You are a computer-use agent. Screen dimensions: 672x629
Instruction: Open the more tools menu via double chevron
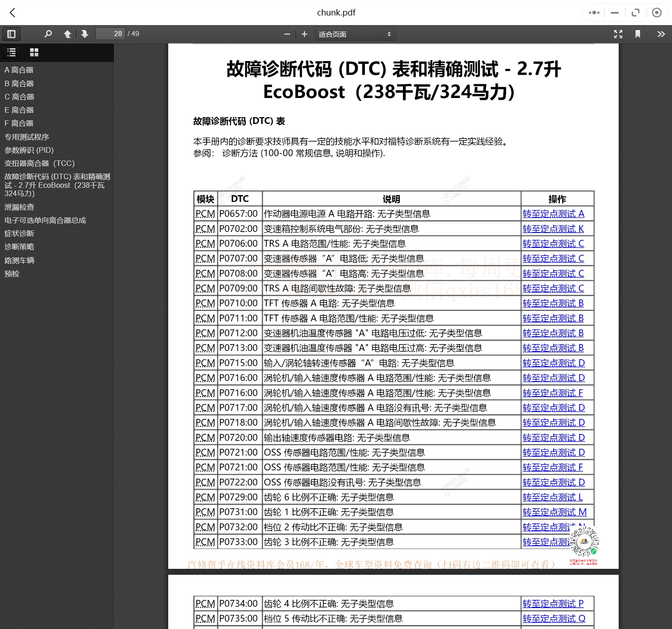click(661, 34)
